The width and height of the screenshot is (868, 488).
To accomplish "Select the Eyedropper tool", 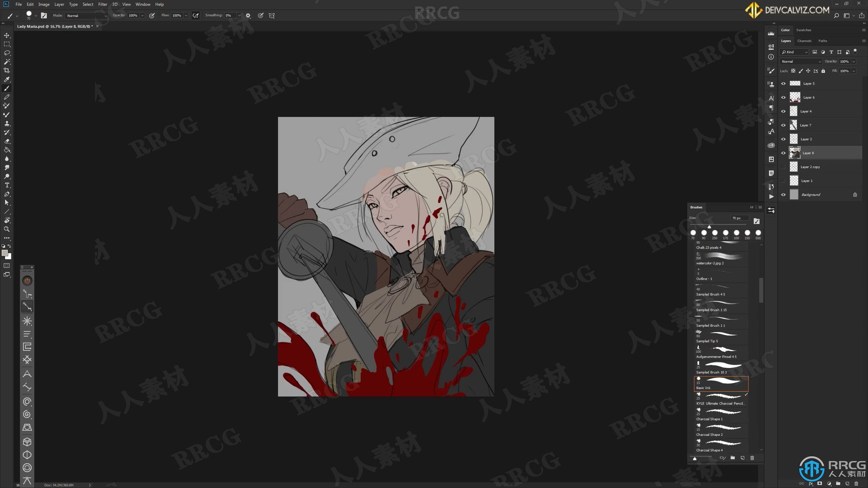I will click(7, 79).
